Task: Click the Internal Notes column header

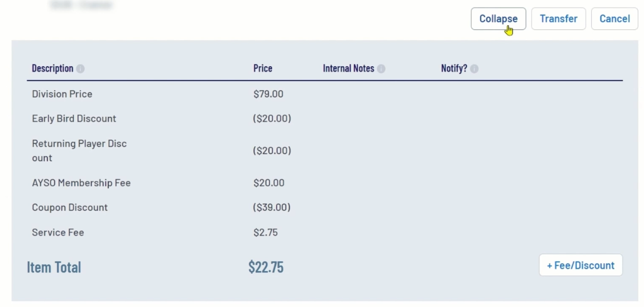Action: coord(348,69)
